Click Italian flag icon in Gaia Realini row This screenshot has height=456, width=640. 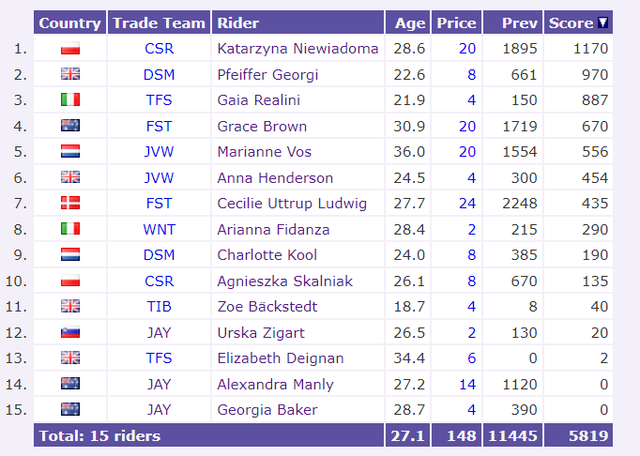70,100
